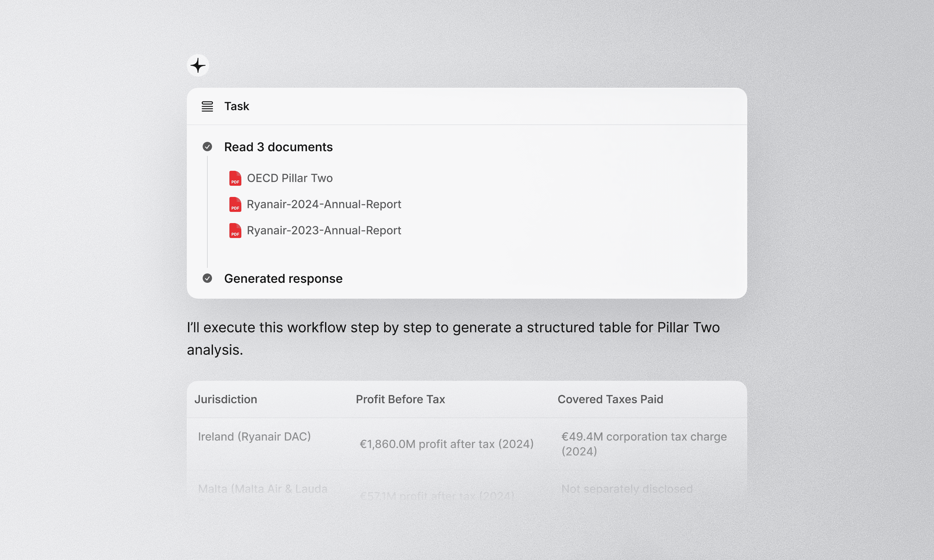Collapse the Read 3 documents step
The height and width of the screenshot is (560, 934).
(x=278, y=147)
